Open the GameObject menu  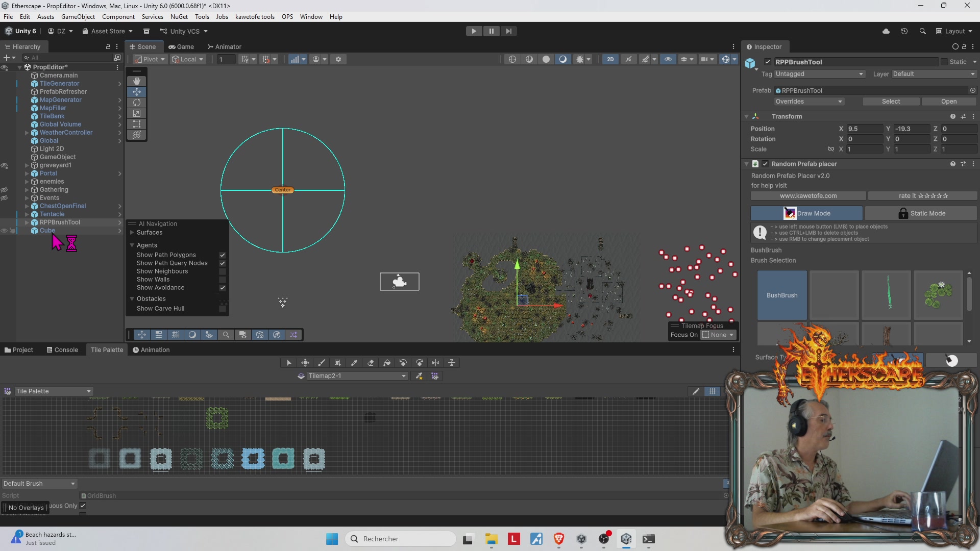(x=78, y=17)
